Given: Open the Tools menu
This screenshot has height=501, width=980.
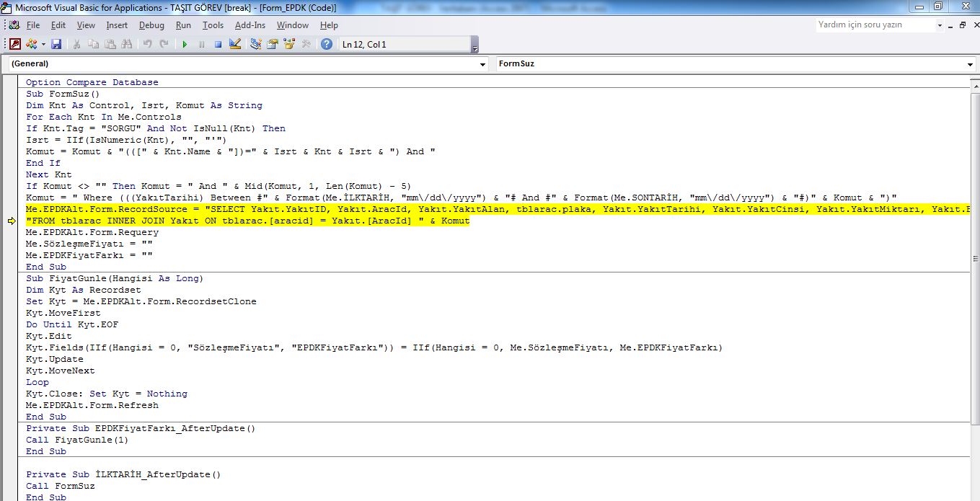Looking at the screenshot, I should (x=213, y=25).
